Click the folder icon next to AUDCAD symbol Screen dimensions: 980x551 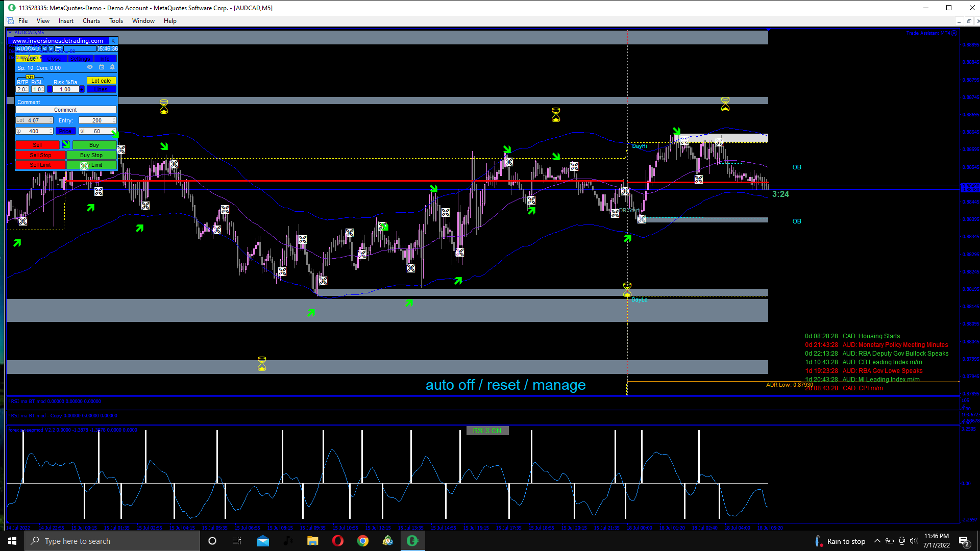(58, 48)
